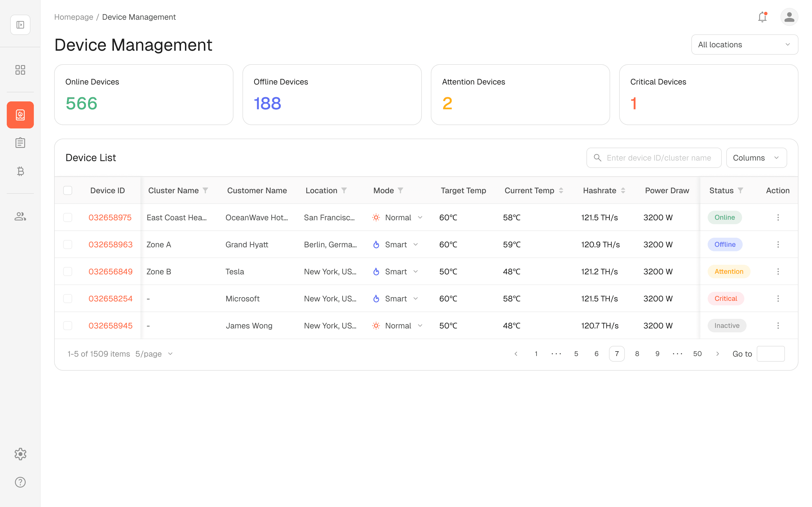Open the Columns dropdown
Screen dimensions: 812x507
[x=756, y=158]
